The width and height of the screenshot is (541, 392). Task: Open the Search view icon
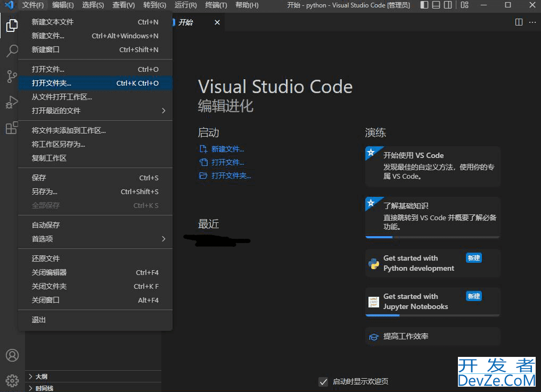12,51
